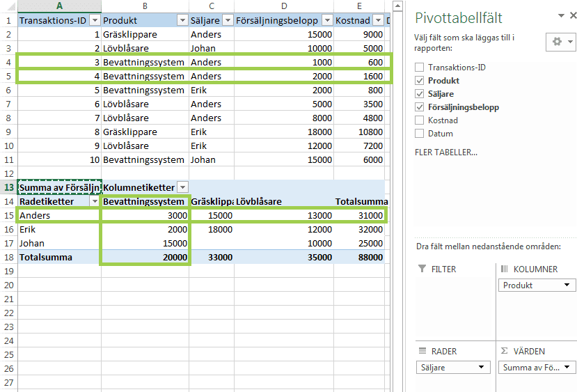Open Summa av Fö... dropdown in VÄRDEN
The width and height of the screenshot is (577, 392).
tap(567, 367)
